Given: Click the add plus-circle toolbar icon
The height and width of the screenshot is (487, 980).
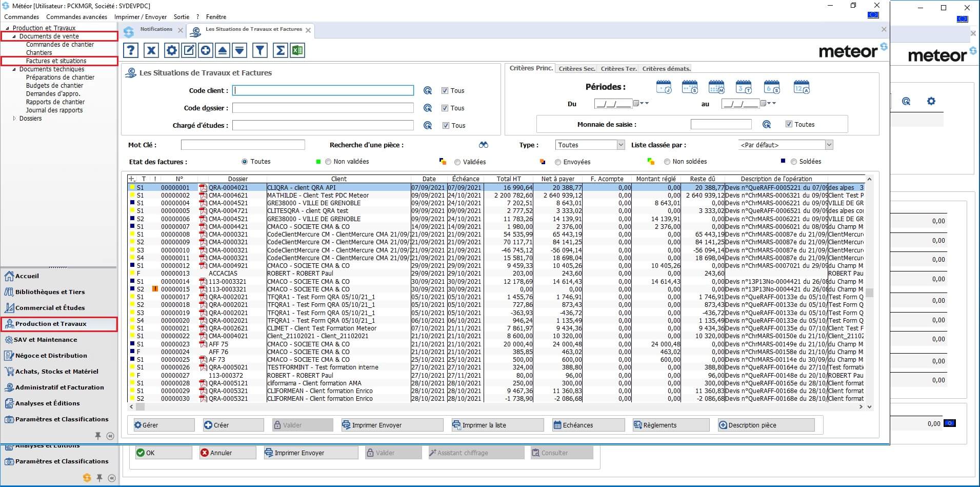Looking at the screenshot, I should (x=206, y=50).
